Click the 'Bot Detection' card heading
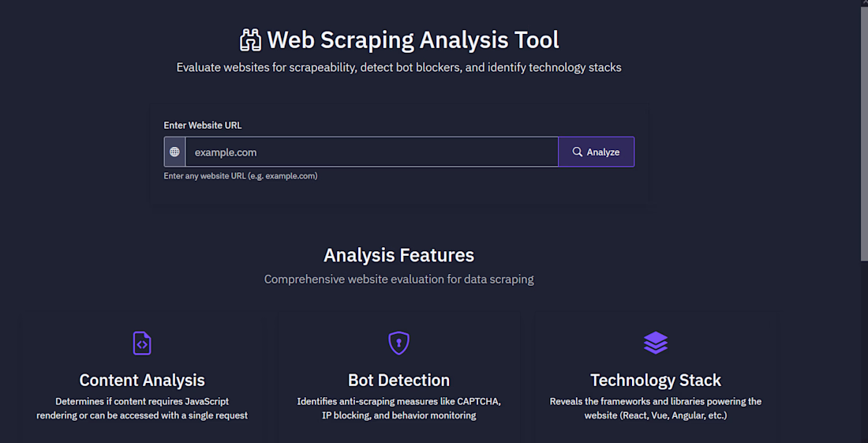868x443 pixels. tap(398, 381)
